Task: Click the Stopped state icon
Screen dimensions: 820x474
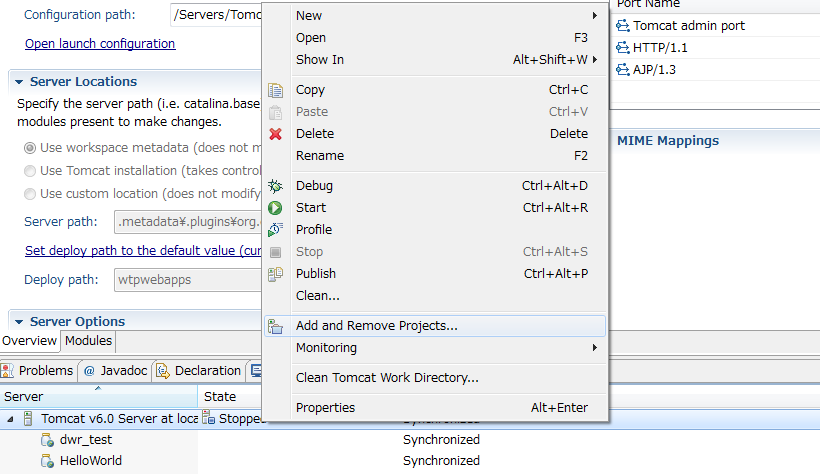Action: (x=209, y=418)
